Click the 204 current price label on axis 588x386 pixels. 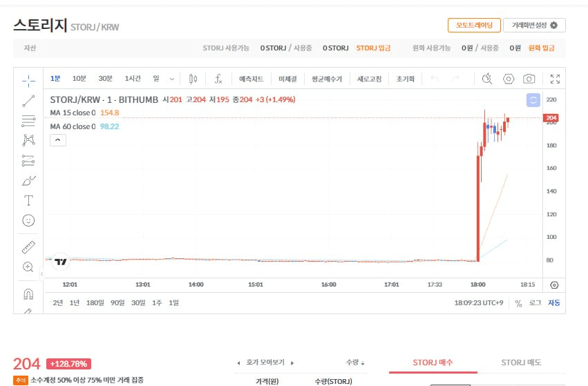[x=551, y=117]
